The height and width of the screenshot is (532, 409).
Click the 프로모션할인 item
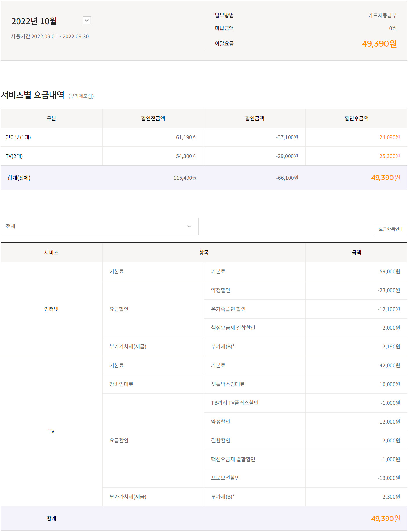pos(225,478)
